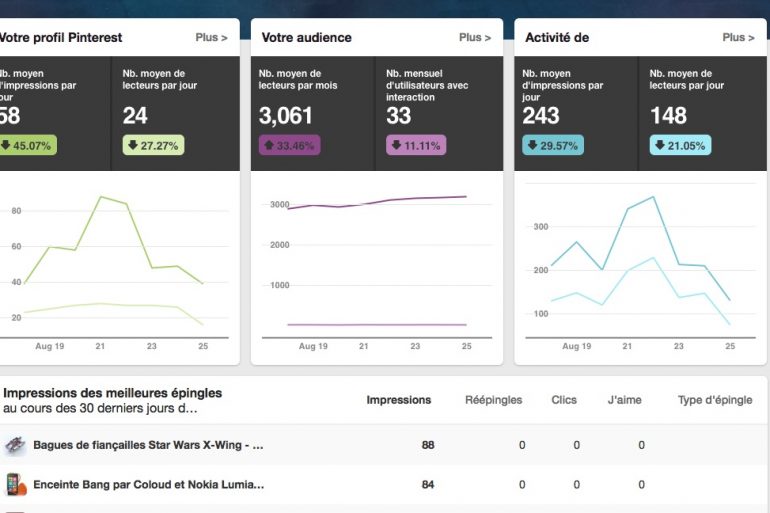The image size is (770, 513).
Task: Click the purple 33.46% increase badge
Action: [289, 145]
